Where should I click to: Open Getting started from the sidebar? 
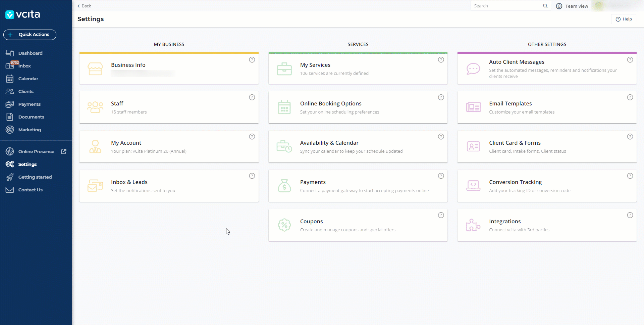pos(35,177)
